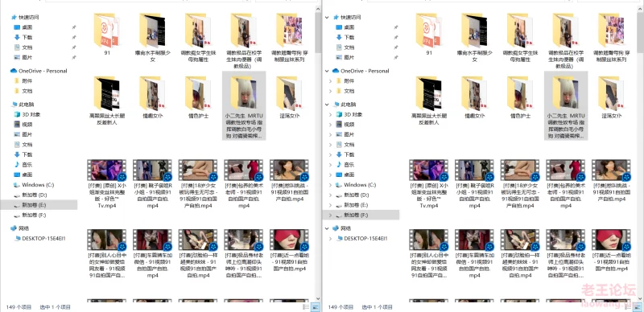
Task: Collapse 快速访问 in right window's sidebar
Action: [327, 17]
